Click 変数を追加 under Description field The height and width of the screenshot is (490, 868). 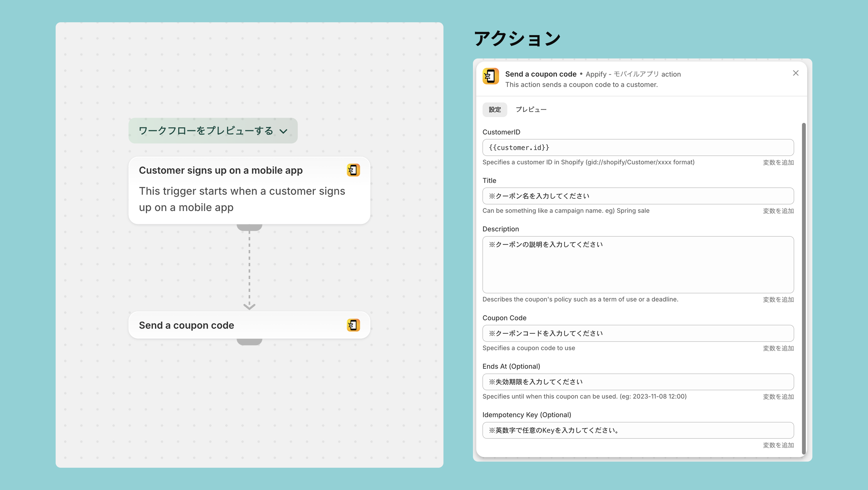pos(778,300)
